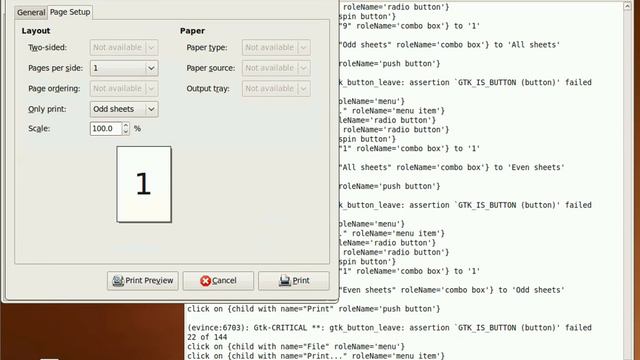This screenshot has height=360, width=640.
Task: Click the 'Scale:' label
Action: point(39,129)
